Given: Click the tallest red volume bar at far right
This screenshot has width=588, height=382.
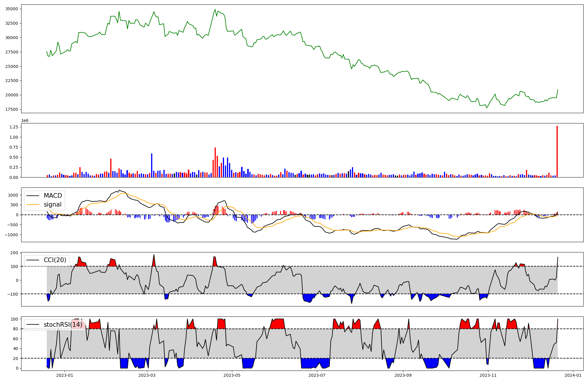Looking at the screenshot, I should tap(557, 152).
